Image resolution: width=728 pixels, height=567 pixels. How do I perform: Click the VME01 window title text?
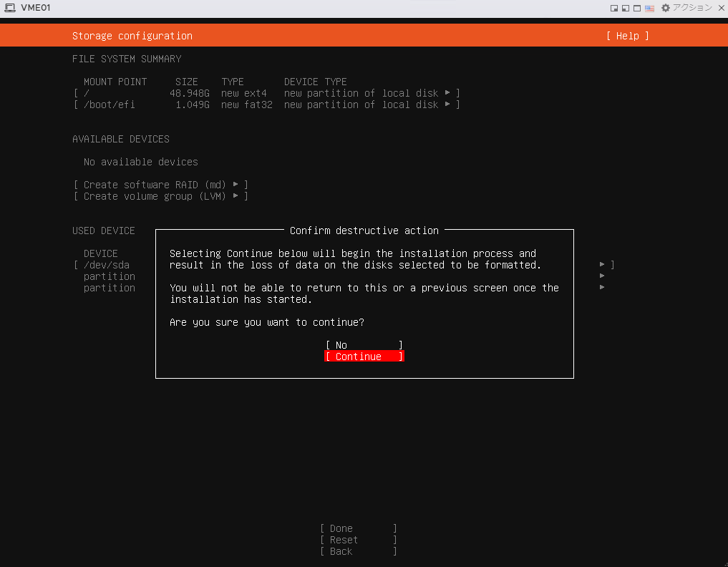point(36,8)
